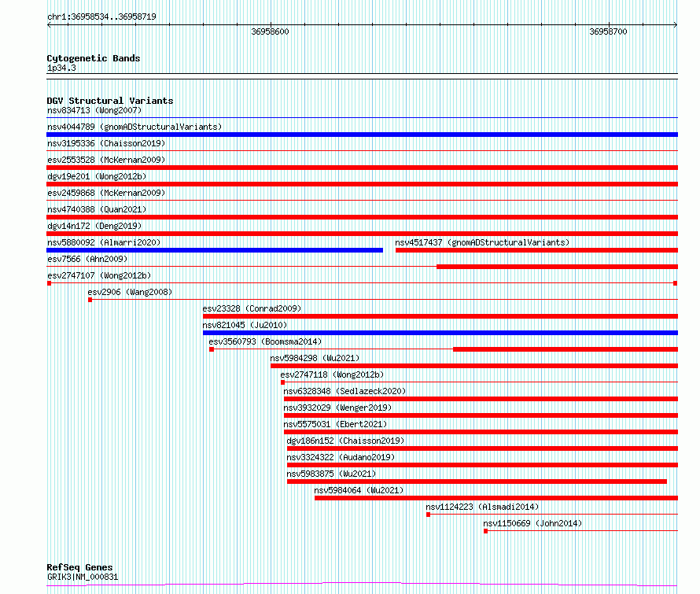This screenshot has height=594, width=700.
Task: Open the nsv3932029 (Wenger2019) label
Action: (x=337, y=408)
